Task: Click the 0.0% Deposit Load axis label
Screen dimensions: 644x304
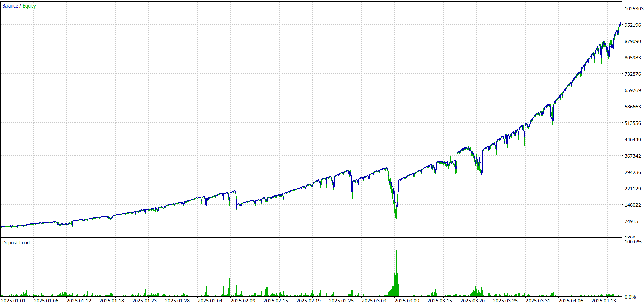Action: coord(630,297)
